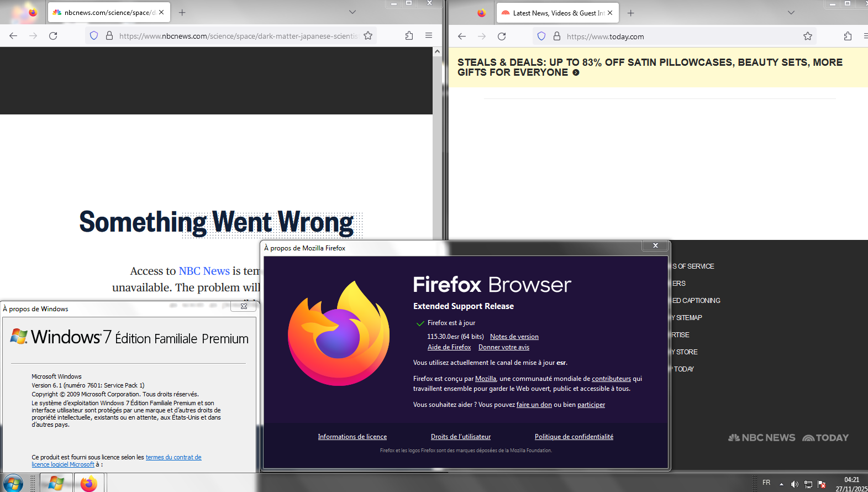Select the Latest News, Videos & Guest tab
Image resolution: width=868 pixels, height=492 pixels.
coord(558,13)
